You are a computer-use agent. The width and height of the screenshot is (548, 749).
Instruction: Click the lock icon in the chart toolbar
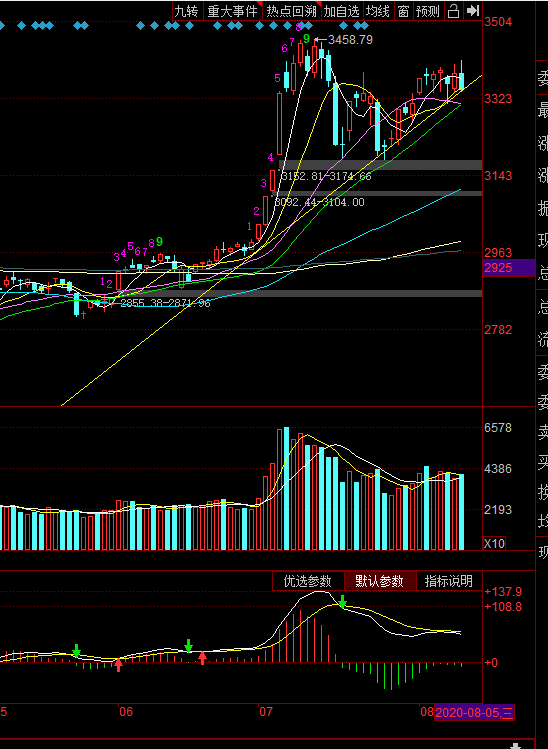pyautogui.click(x=453, y=11)
